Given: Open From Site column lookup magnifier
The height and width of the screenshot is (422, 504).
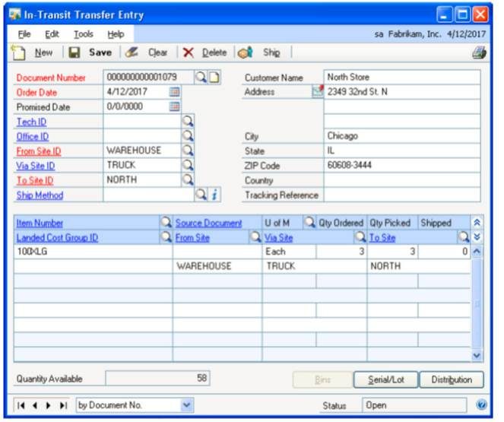Looking at the screenshot, I should pos(255,237).
